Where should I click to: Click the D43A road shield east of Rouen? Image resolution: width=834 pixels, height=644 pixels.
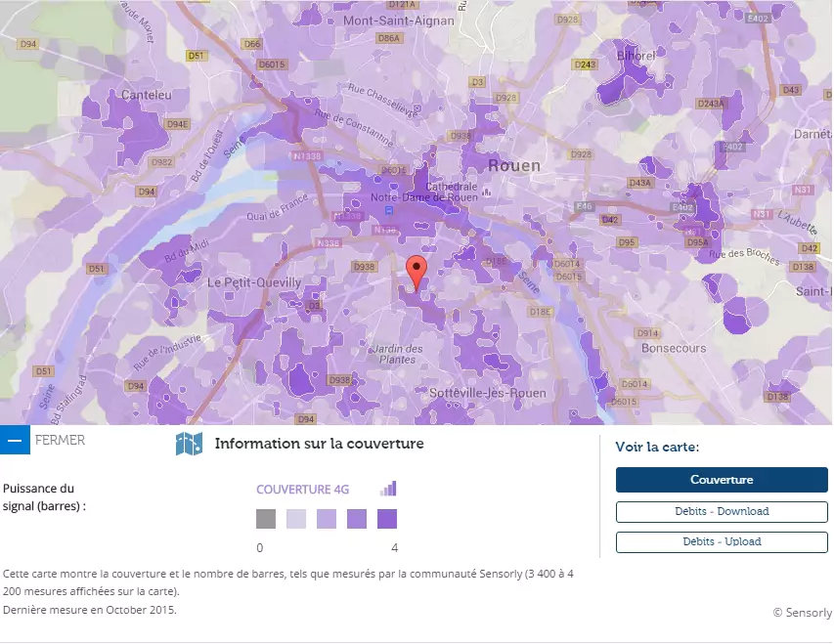(x=640, y=183)
